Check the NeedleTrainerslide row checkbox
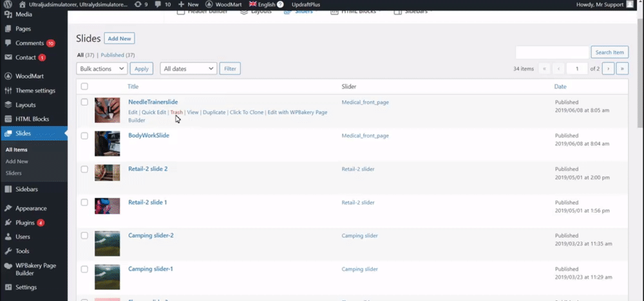Image resolution: width=644 pixels, height=301 pixels. (x=84, y=102)
